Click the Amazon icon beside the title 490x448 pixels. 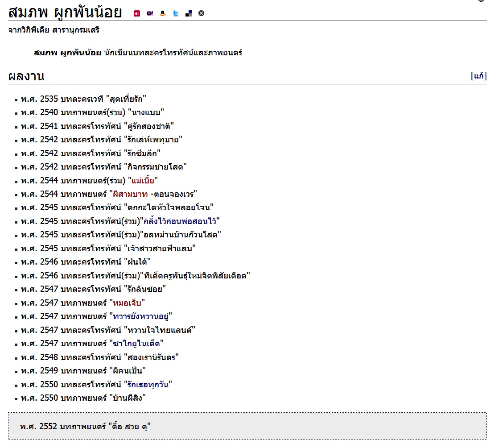(x=162, y=13)
